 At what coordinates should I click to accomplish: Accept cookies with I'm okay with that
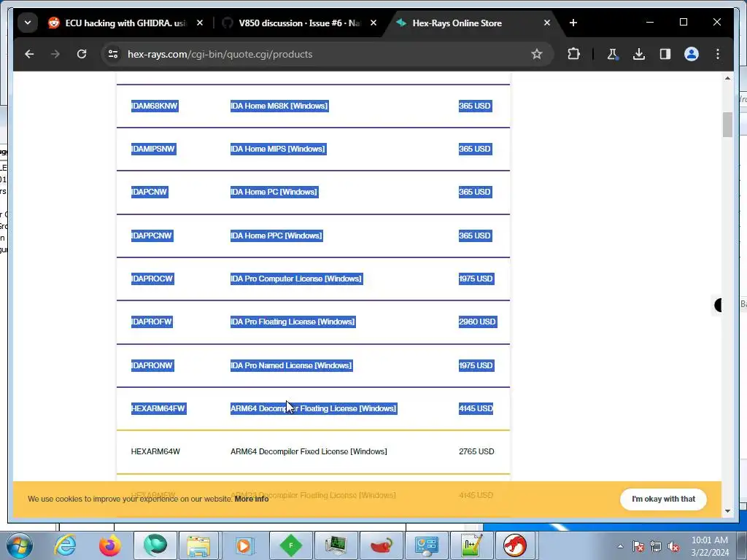pyautogui.click(x=663, y=499)
